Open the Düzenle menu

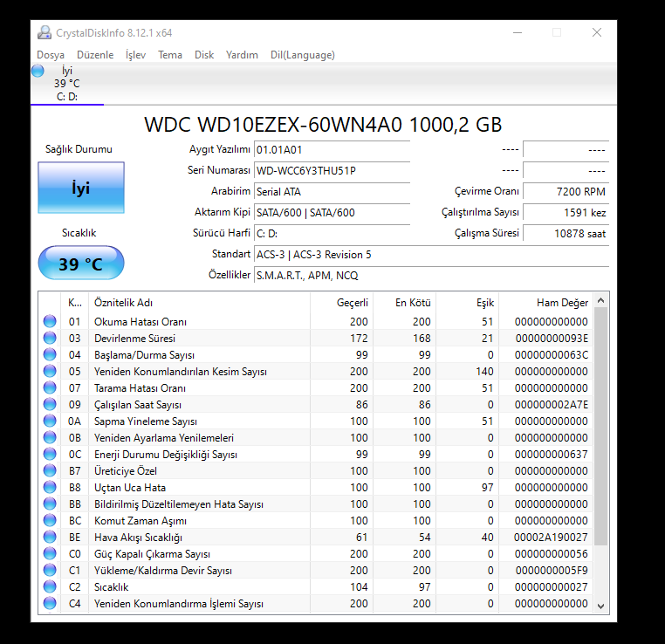(95, 55)
